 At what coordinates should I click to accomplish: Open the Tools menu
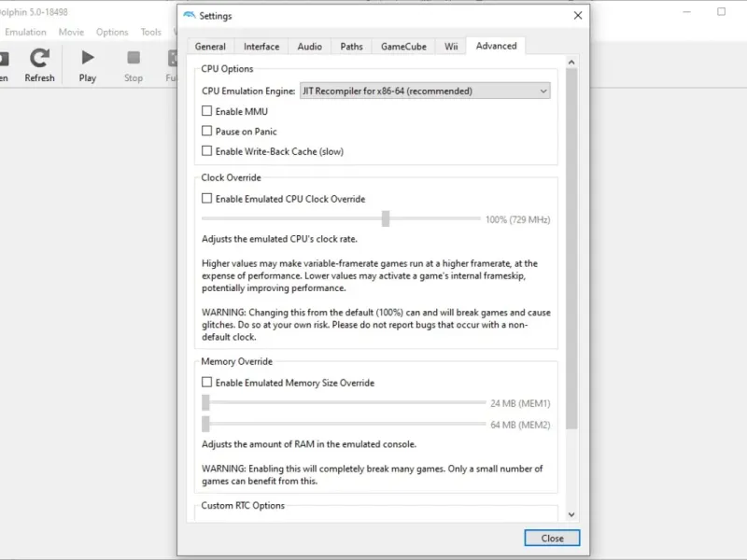(151, 32)
